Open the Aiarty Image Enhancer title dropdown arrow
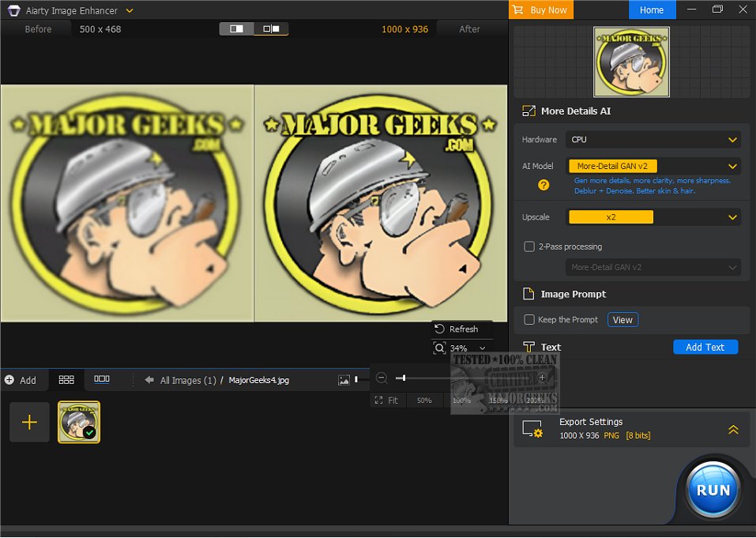The height and width of the screenshot is (538, 756). [130, 10]
